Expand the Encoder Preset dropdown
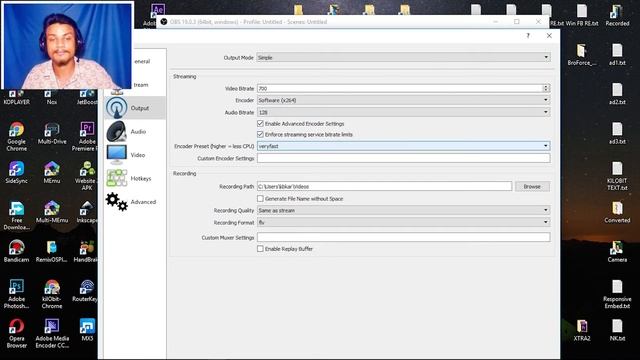This screenshot has width=640, height=360. [403, 146]
